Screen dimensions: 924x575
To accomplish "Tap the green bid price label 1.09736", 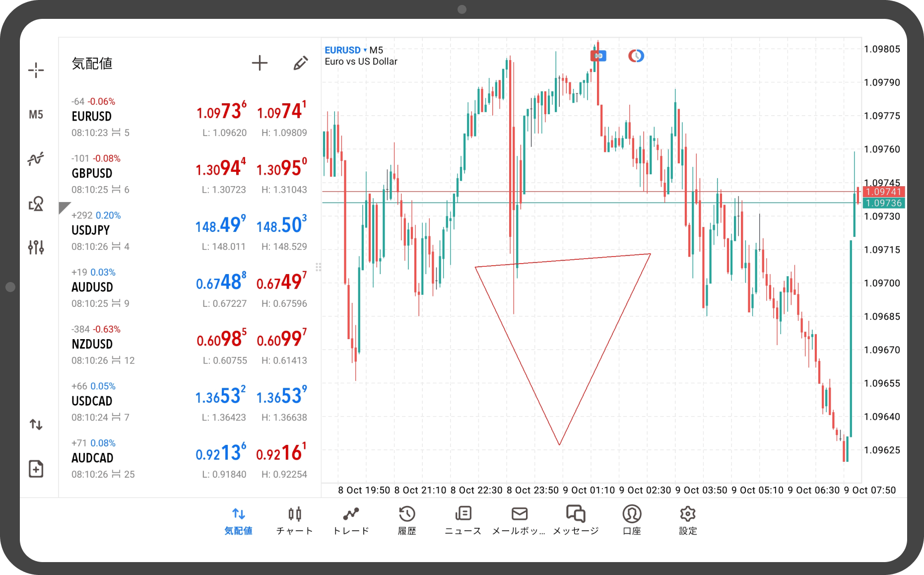I will 884,203.
